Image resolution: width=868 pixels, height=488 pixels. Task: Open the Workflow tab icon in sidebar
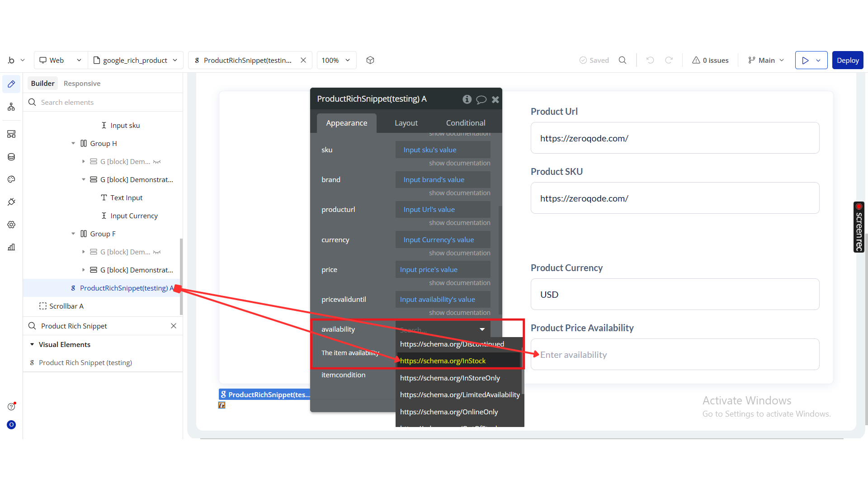click(11, 107)
